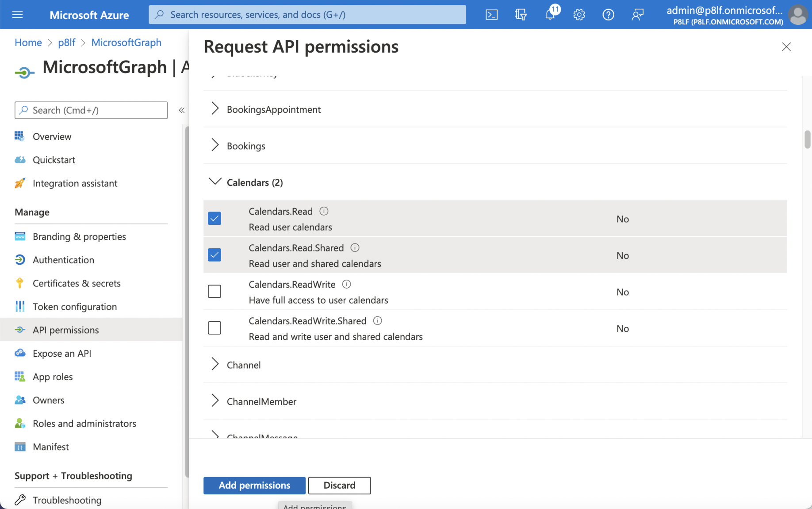Collapse the Calendars permission group
This screenshot has width=812, height=509.
(215, 182)
